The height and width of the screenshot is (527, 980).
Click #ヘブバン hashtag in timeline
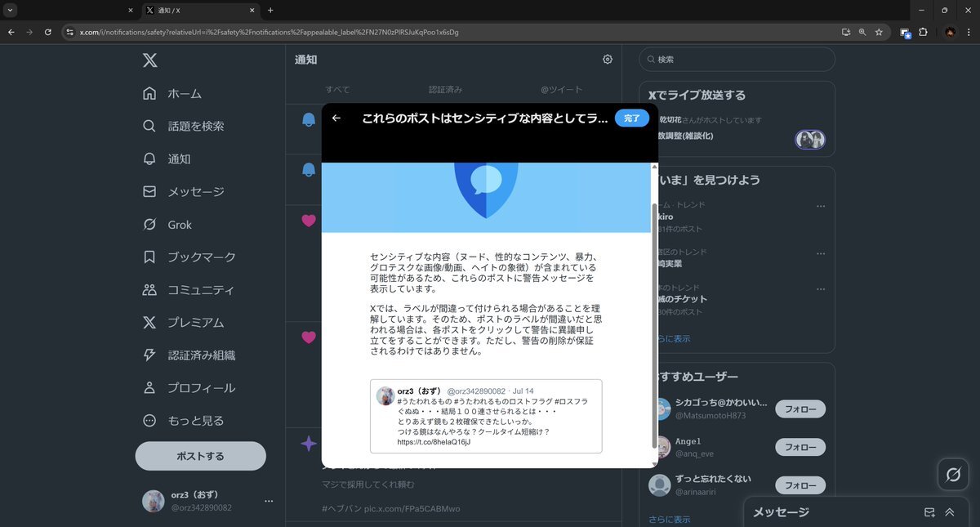(x=341, y=508)
